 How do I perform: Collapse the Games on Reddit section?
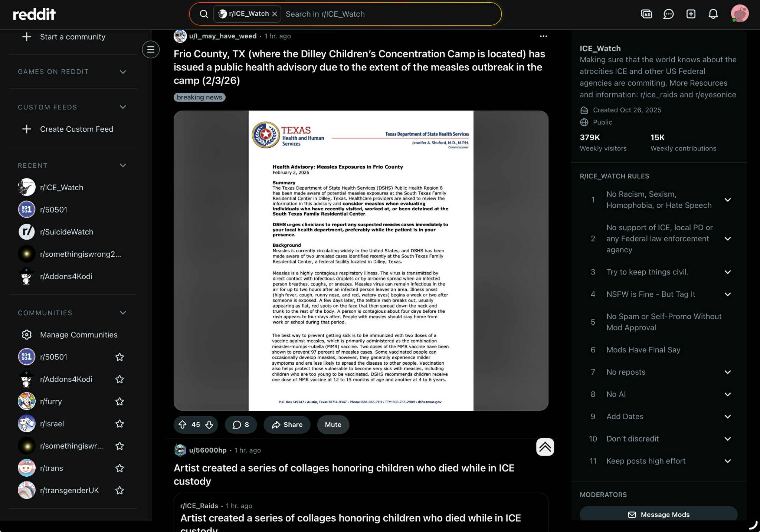point(123,72)
